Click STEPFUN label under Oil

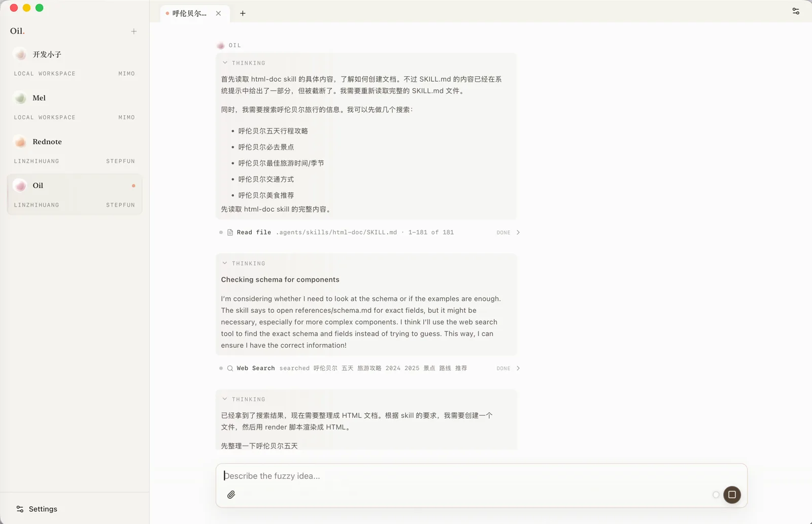point(121,205)
